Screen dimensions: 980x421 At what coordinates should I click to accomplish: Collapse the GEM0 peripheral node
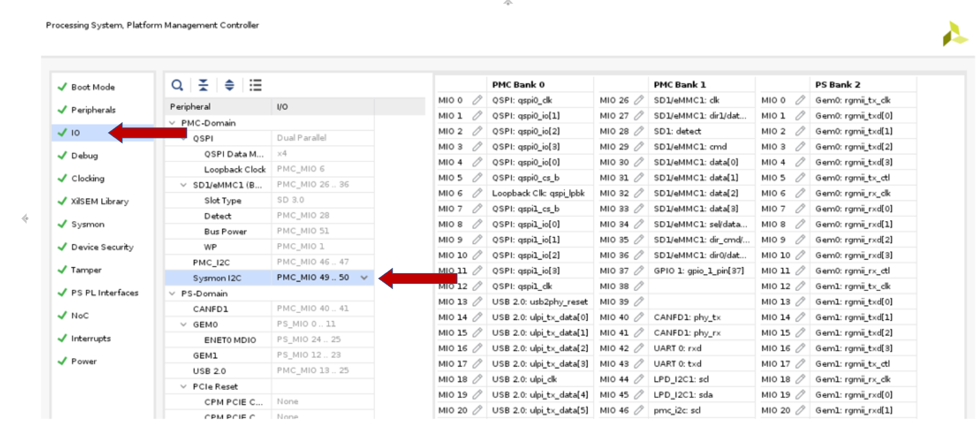(184, 325)
